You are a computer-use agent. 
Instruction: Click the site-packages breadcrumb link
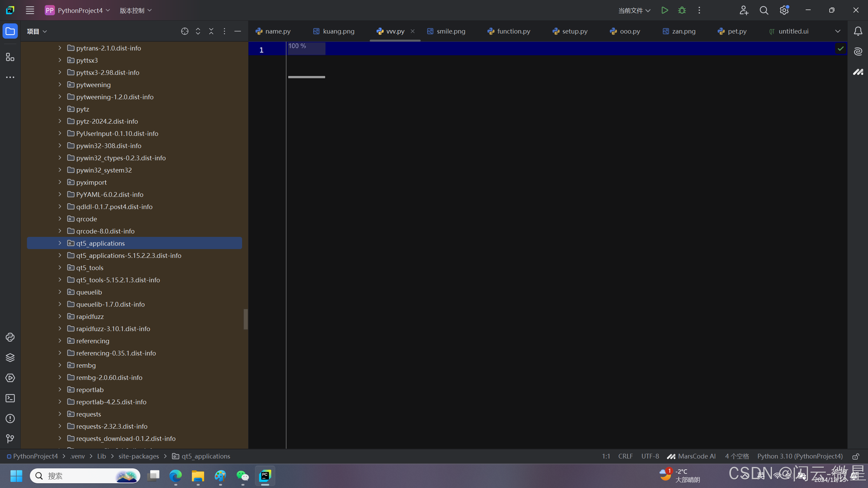click(x=138, y=456)
